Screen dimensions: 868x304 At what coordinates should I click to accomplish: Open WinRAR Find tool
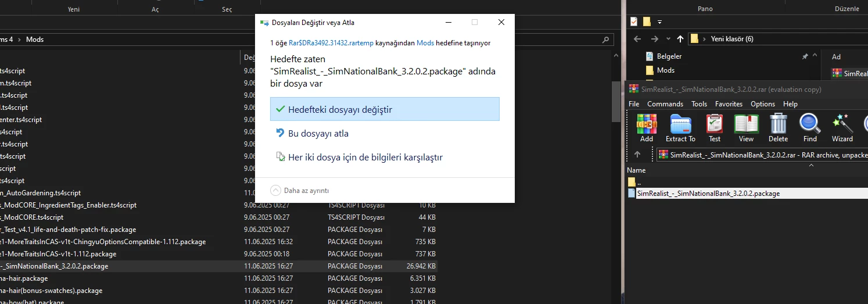point(810,127)
